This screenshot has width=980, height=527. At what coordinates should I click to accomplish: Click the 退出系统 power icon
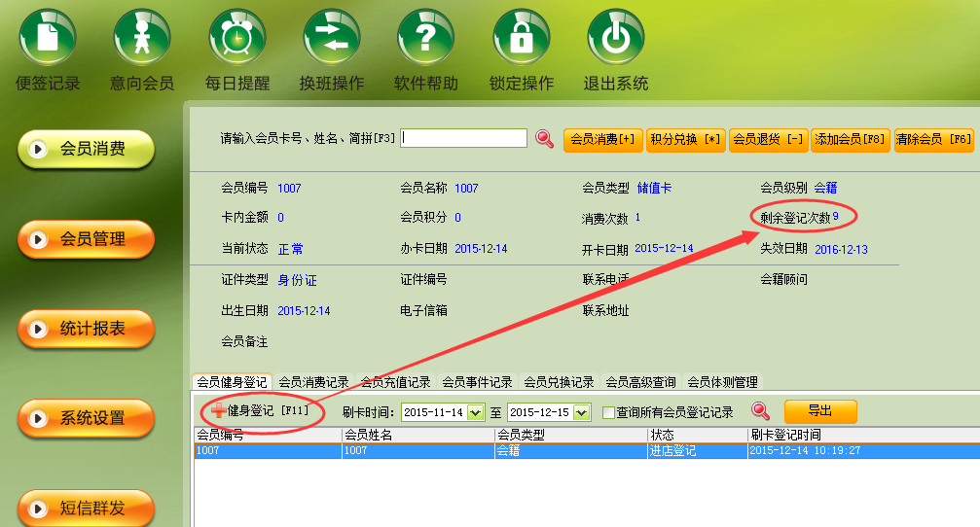pos(615,39)
